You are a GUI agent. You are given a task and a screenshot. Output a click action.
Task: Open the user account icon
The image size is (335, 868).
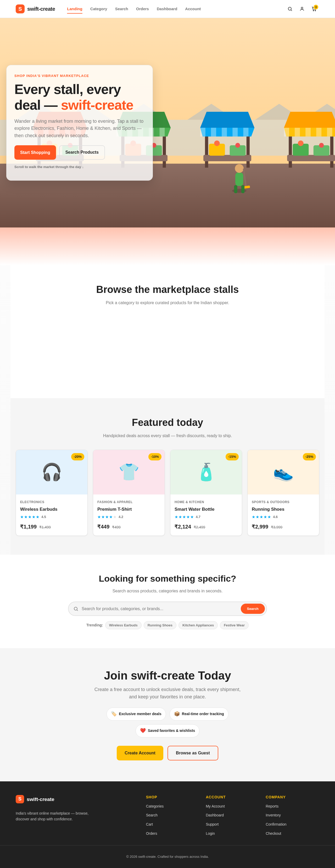coord(302,9)
